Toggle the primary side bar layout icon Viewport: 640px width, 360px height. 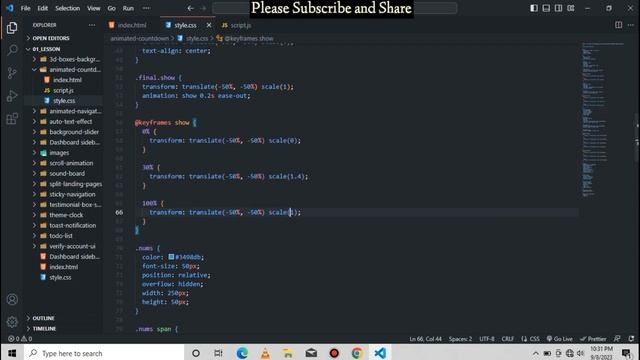(534, 8)
